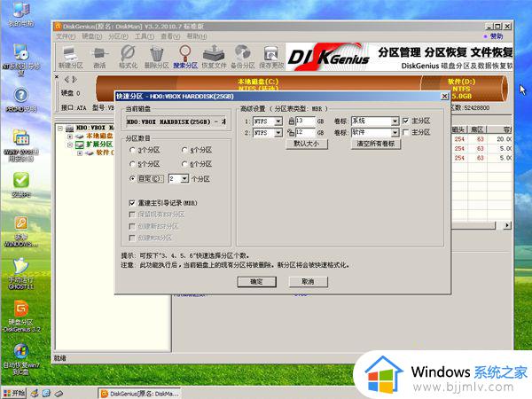Image resolution: width=532 pixels, height=399 pixels.
Task: Click the first quick launch taskbar icon
Action: tap(35, 393)
